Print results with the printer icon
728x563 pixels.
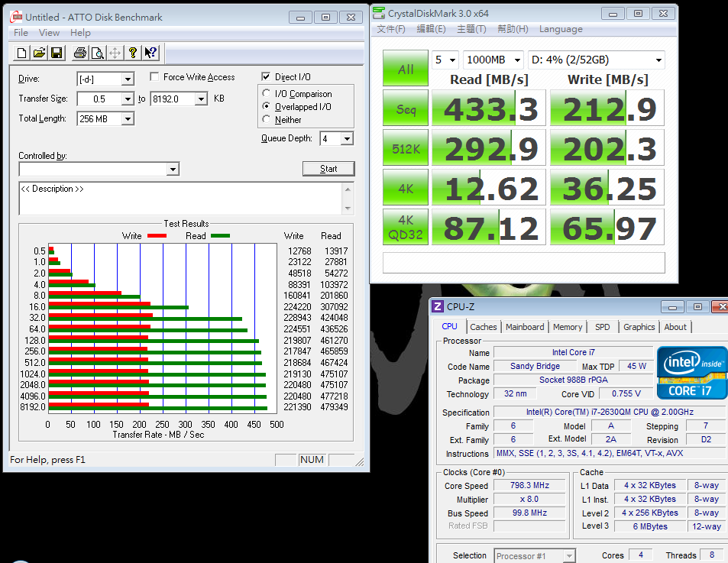point(80,53)
